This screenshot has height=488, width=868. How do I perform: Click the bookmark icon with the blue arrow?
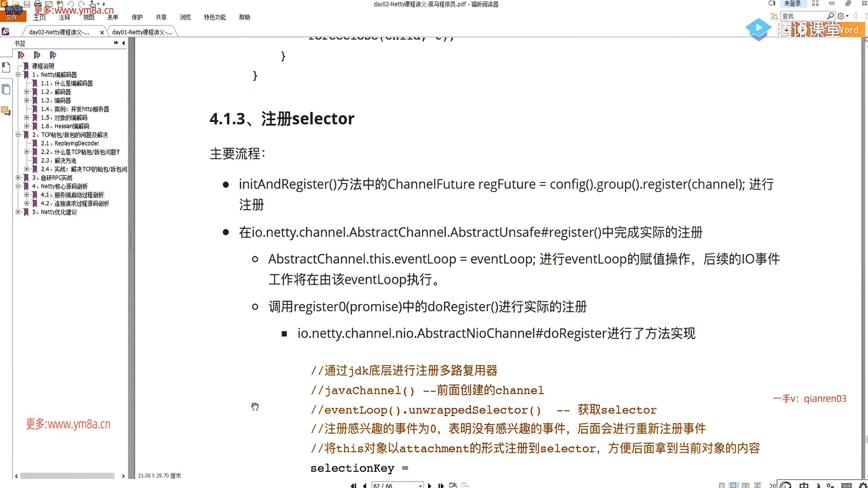coord(53,55)
